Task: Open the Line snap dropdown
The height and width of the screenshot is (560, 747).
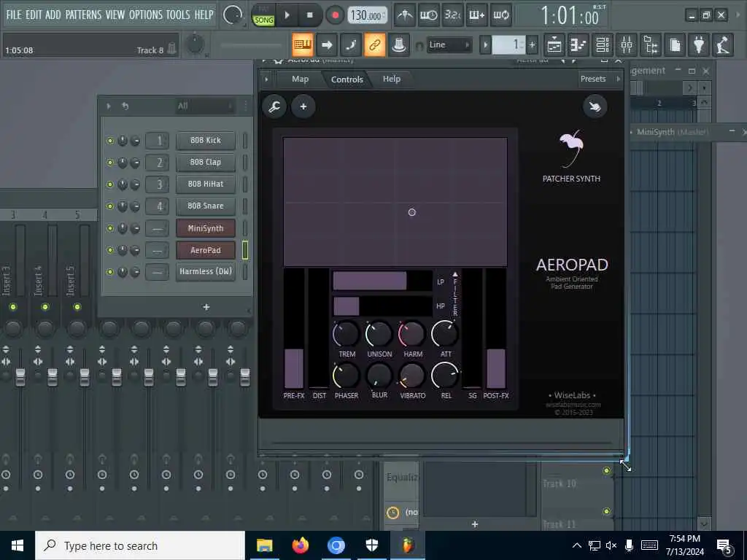Action: (449, 44)
